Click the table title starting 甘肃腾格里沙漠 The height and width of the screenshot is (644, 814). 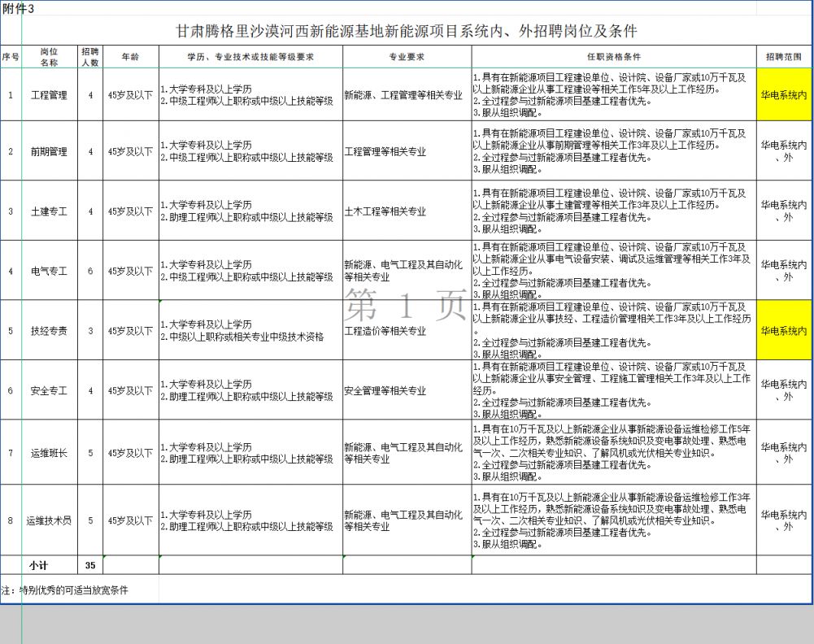tap(407, 32)
